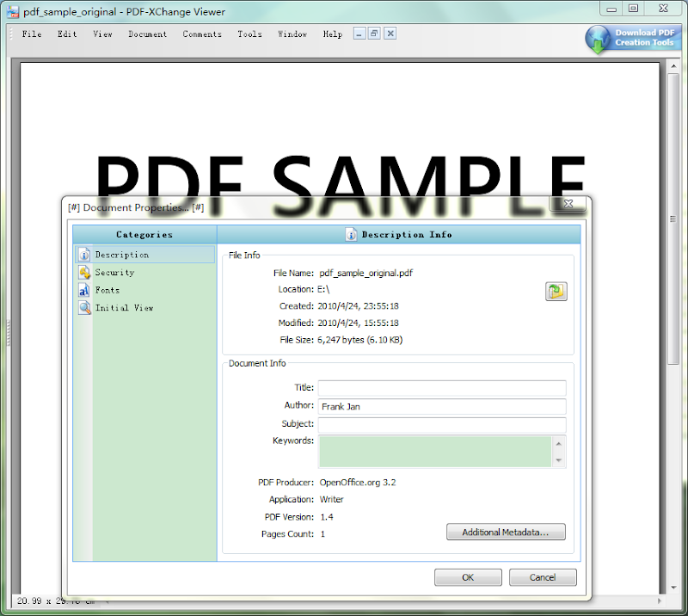Open Additional Metadata dialog

tap(506, 533)
